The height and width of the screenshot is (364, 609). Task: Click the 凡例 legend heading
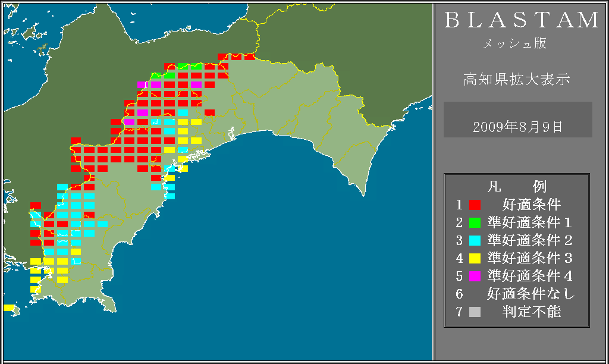pos(517,187)
